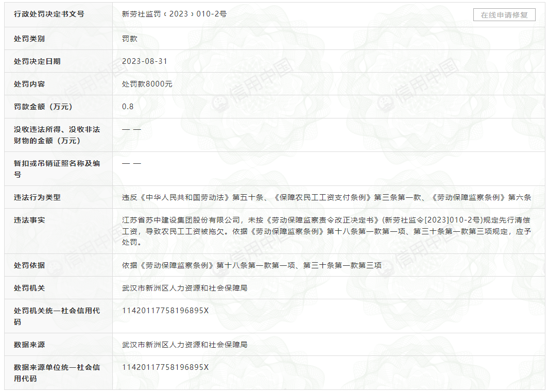Select the credit code in 数据来源单位统一社会信用代码 row

click(165, 367)
